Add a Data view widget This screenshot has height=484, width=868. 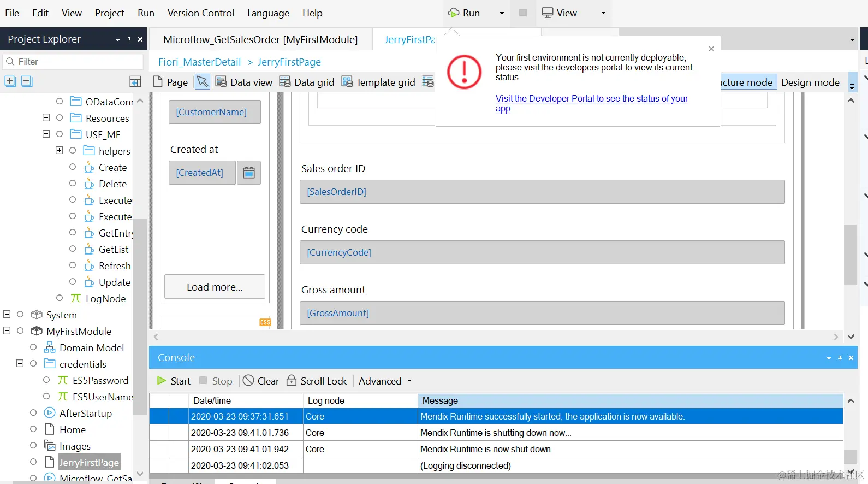(x=244, y=82)
